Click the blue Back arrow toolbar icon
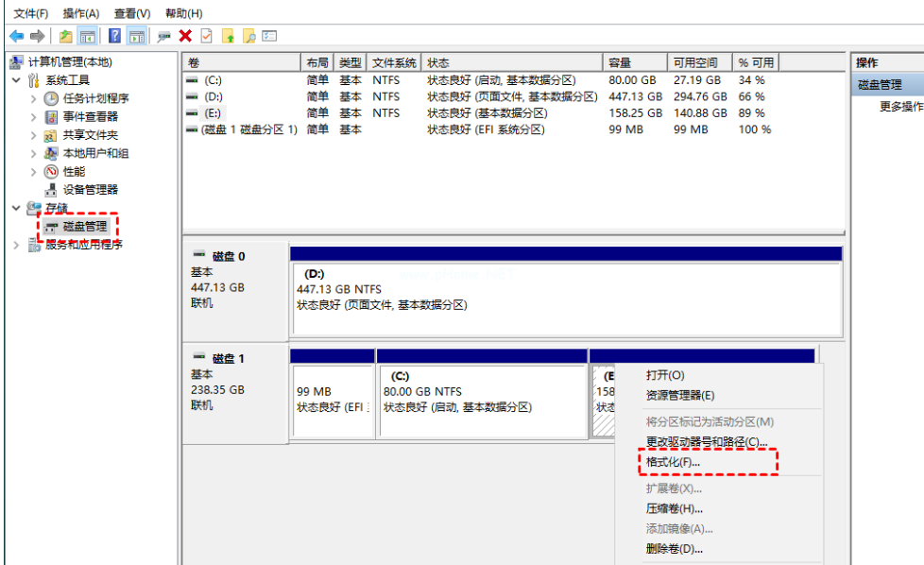Image resolution: width=924 pixels, height=565 pixels. [16, 36]
